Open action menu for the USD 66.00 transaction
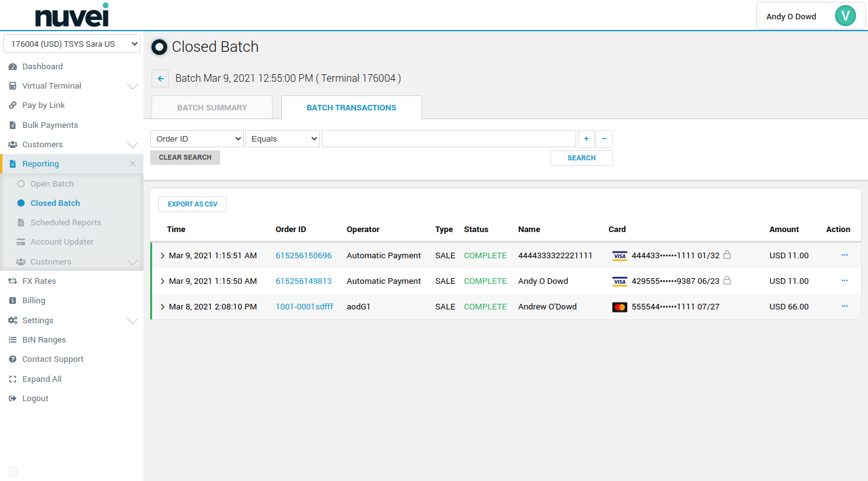This screenshot has width=868, height=481. (844, 306)
